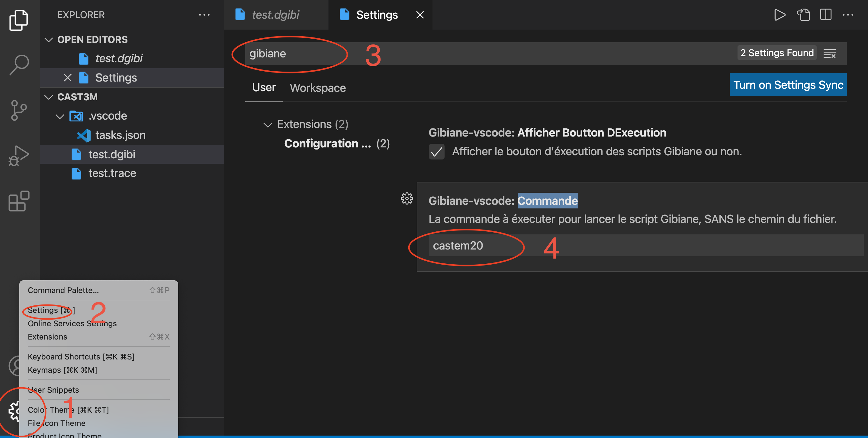
Task: Collapse the OPEN EDITORS section
Action: pyautogui.click(x=49, y=40)
